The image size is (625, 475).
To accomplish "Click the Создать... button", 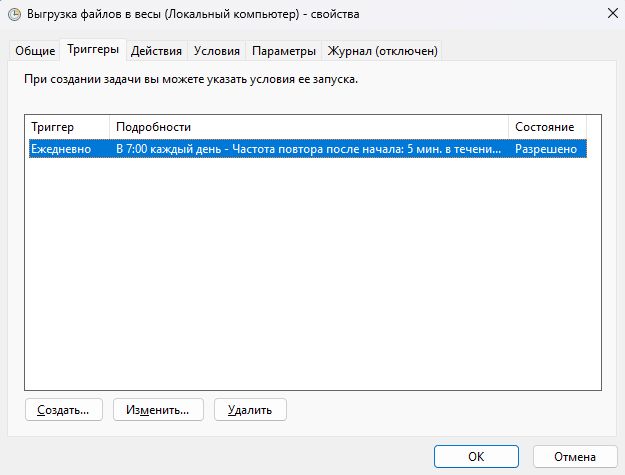I will coord(64,410).
